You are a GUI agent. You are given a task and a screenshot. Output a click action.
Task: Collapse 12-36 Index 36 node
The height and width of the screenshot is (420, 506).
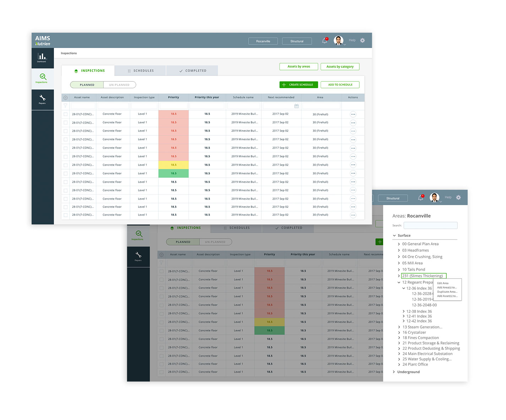click(403, 289)
